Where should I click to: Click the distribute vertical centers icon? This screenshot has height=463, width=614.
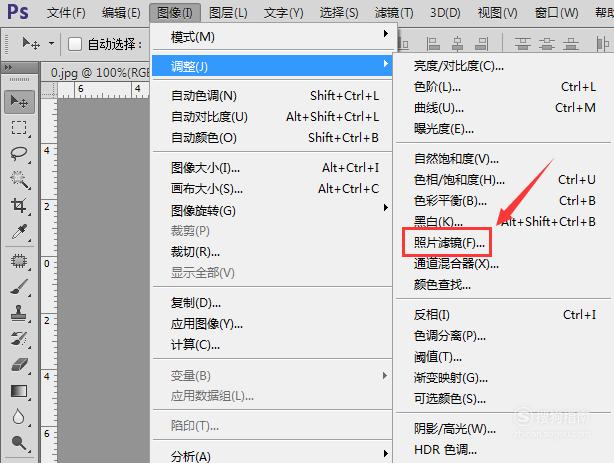tap(547, 43)
